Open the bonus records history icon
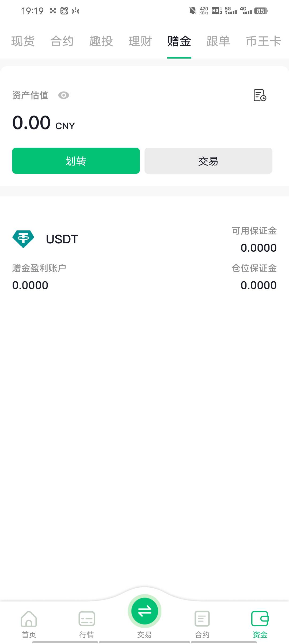289x644 pixels. click(x=260, y=95)
